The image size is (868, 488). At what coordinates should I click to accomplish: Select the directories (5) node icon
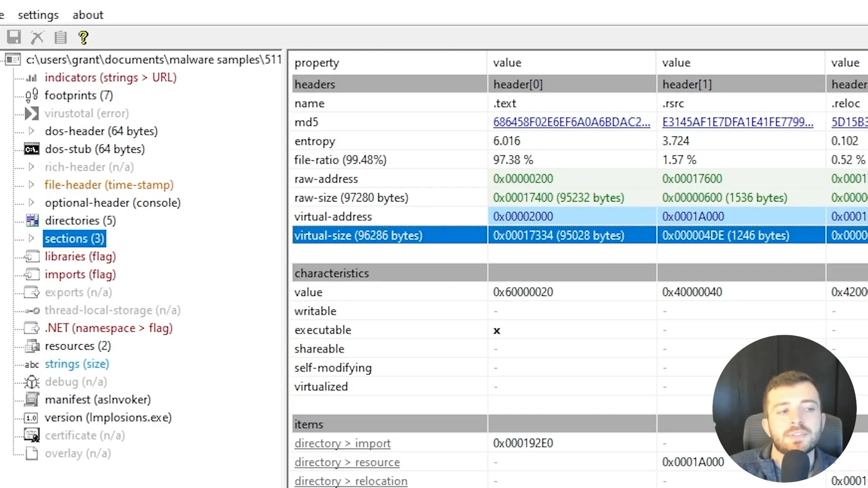click(32, 221)
